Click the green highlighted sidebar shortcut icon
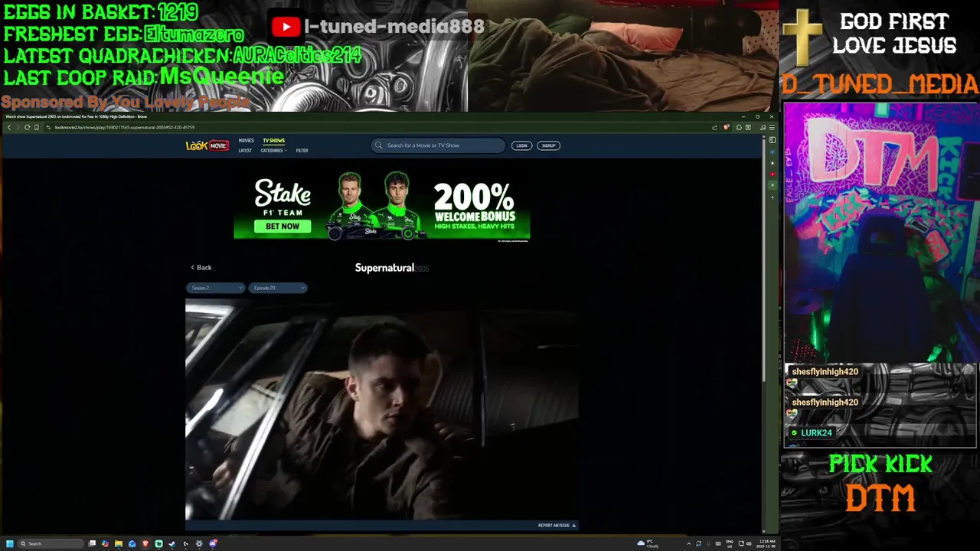The height and width of the screenshot is (551, 980). click(x=773, y=185)
